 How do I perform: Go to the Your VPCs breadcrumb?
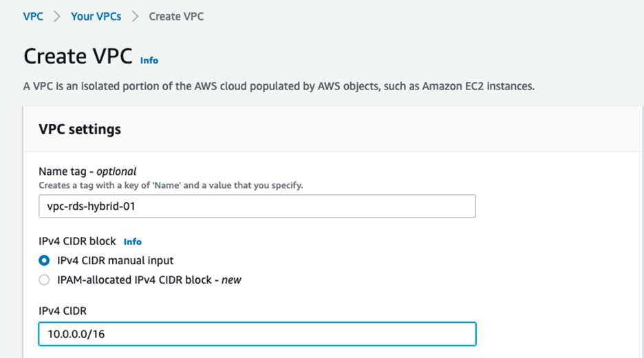click(x=96, y=17)
